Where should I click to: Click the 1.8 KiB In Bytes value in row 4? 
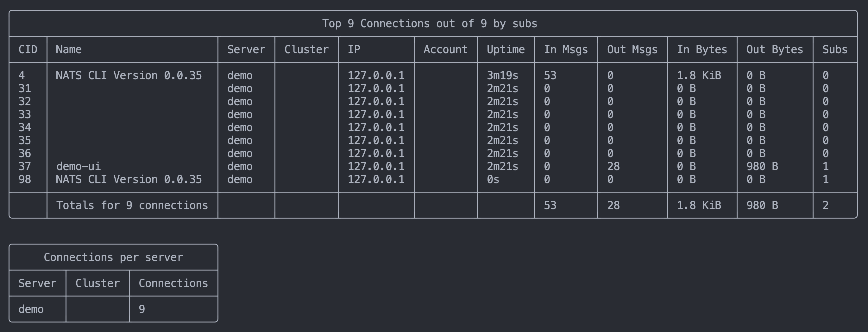pos(699,75)
